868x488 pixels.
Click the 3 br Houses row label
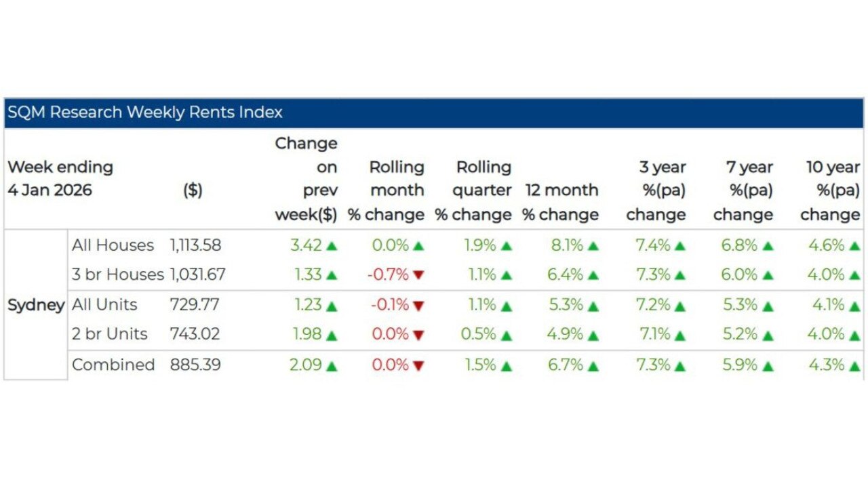[118, 275]
